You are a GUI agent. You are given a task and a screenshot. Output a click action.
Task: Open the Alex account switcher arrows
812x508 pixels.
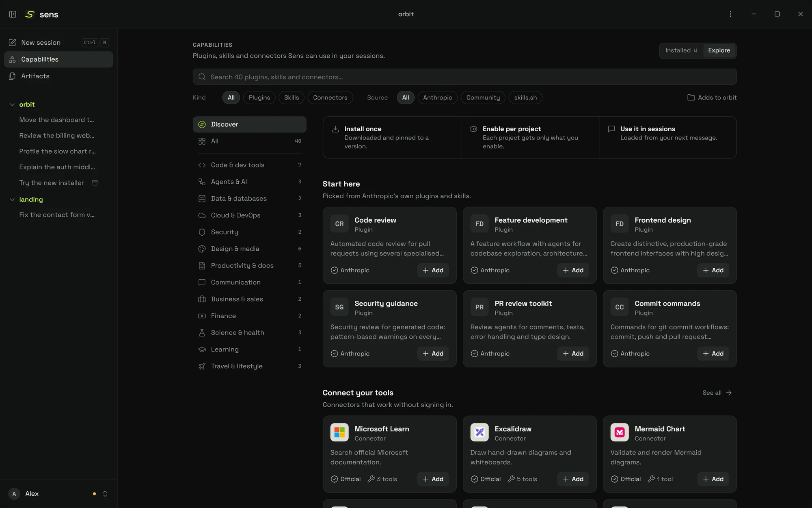[x=105, y=494]
